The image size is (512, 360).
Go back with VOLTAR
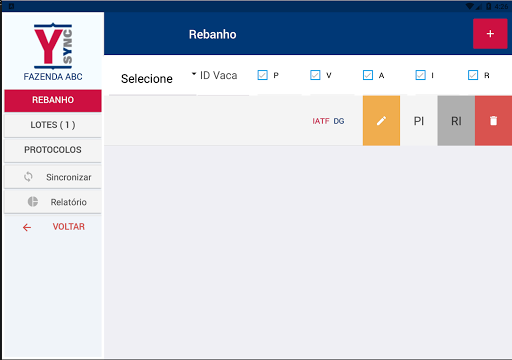tap(69, 227)
